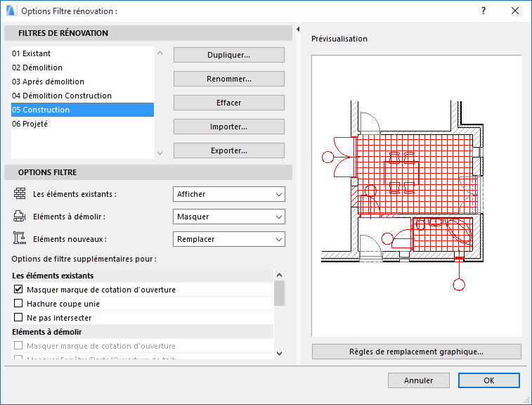Viewport: 532px width, 405px height.
Task: Close the Options Filtre rénovation dialog
Action: tap(514, 11)
